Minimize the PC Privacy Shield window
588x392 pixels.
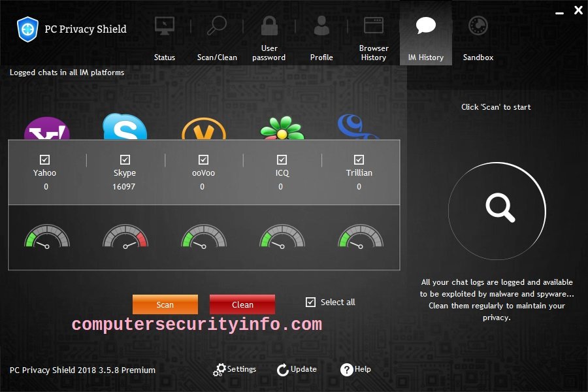coord(559,13)
